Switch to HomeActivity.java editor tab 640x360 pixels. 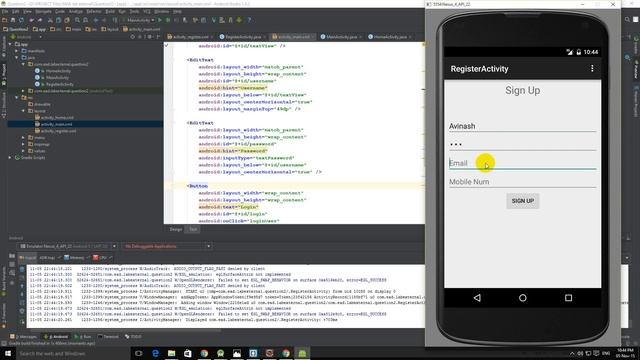(389, 37)
